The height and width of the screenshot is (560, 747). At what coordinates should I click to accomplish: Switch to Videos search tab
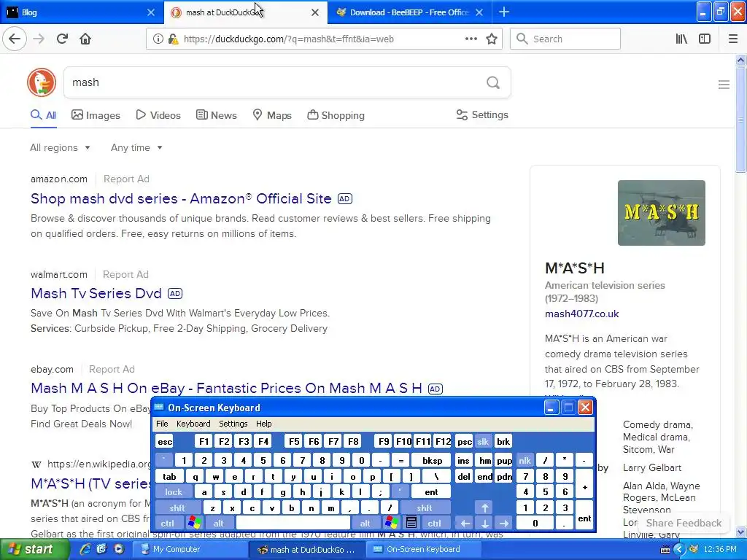(x=158, y=115)
